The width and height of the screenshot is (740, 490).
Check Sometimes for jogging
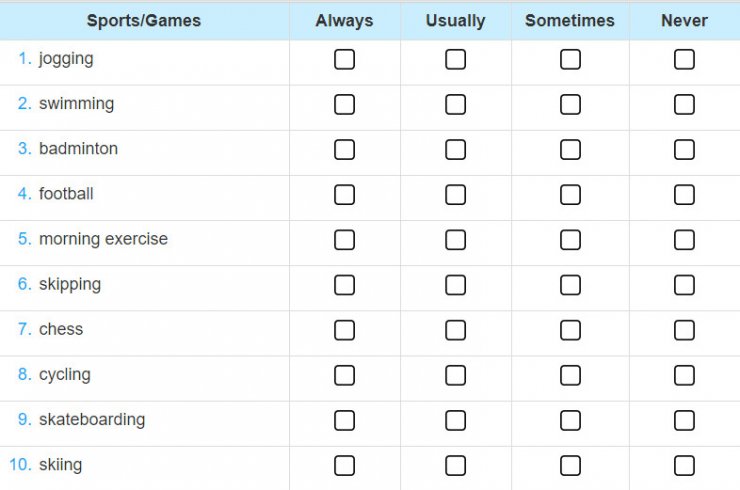click(x=570, y=59)
